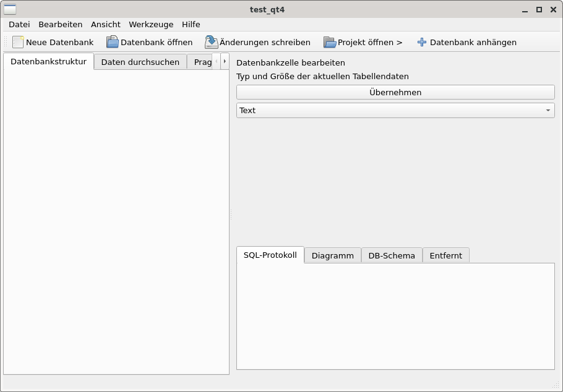Click the Übernehmen button
Viewport: 563px width, 392px height.
pos(395,92)
